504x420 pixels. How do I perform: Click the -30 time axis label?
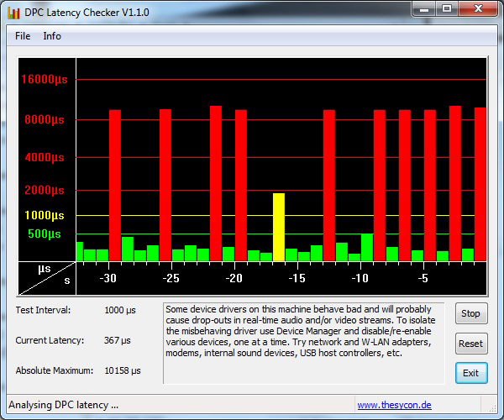tap(108, 278)
